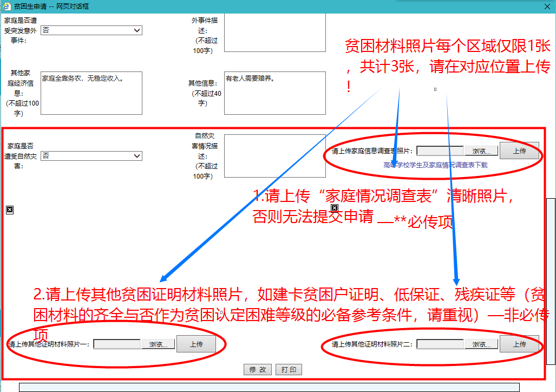
Task: Click the 修改 button
Action: (x=258, y=370)
